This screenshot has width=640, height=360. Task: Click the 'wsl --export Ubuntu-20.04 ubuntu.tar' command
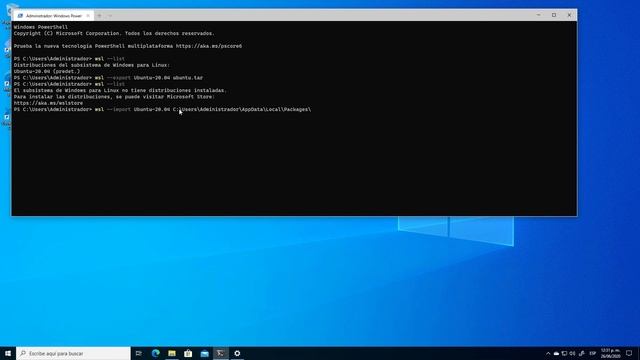pyautogui.click(x=149, y=78)
